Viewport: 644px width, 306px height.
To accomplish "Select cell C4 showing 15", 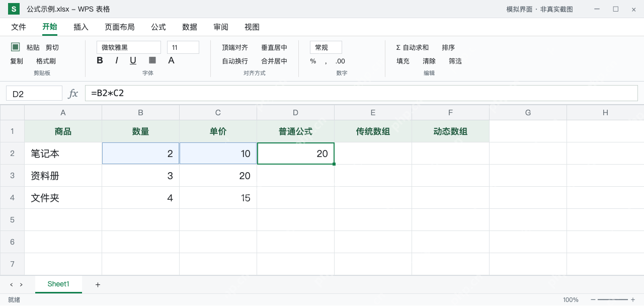I will pyautogui.click(x=218, y=198).
